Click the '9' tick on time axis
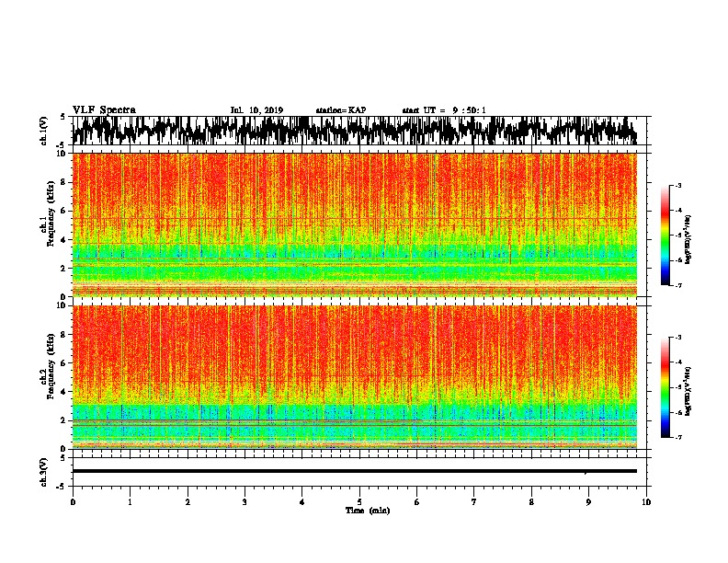The width and height of the screenshot is (728, 563). pos(588,502)
